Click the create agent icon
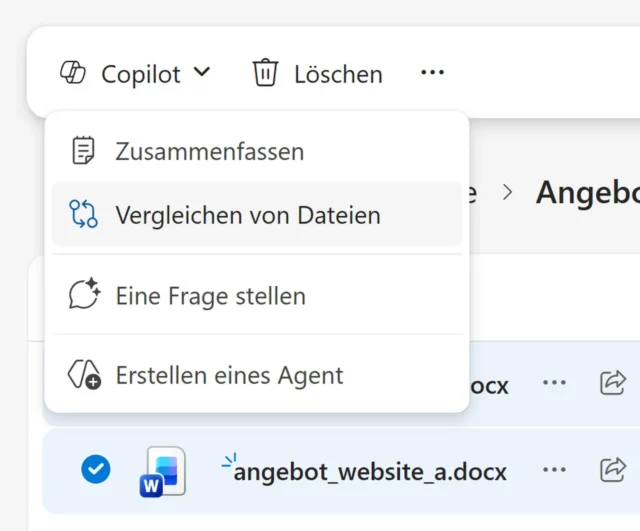The width and height of the screenshot is (640, 531). (x=84, y=374)
